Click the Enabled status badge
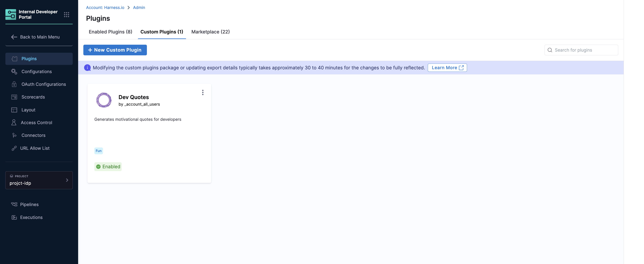This screenshot has width=644, height=264. click(x=108, y=167)
